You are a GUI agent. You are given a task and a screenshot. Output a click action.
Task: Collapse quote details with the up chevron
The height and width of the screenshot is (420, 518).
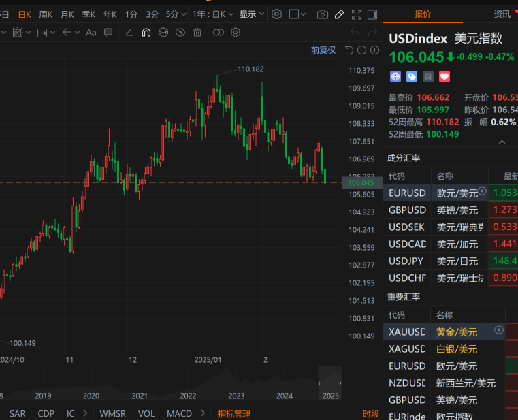[502, 142]
